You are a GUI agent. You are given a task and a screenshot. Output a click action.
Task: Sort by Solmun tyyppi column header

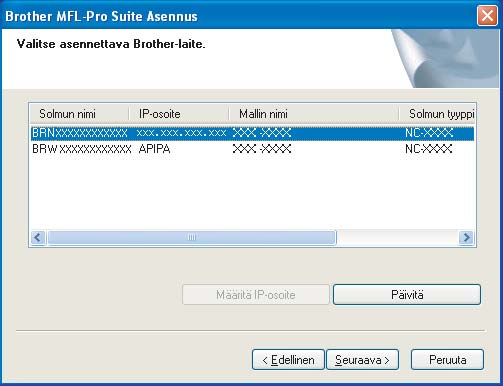tap(437, 114)
